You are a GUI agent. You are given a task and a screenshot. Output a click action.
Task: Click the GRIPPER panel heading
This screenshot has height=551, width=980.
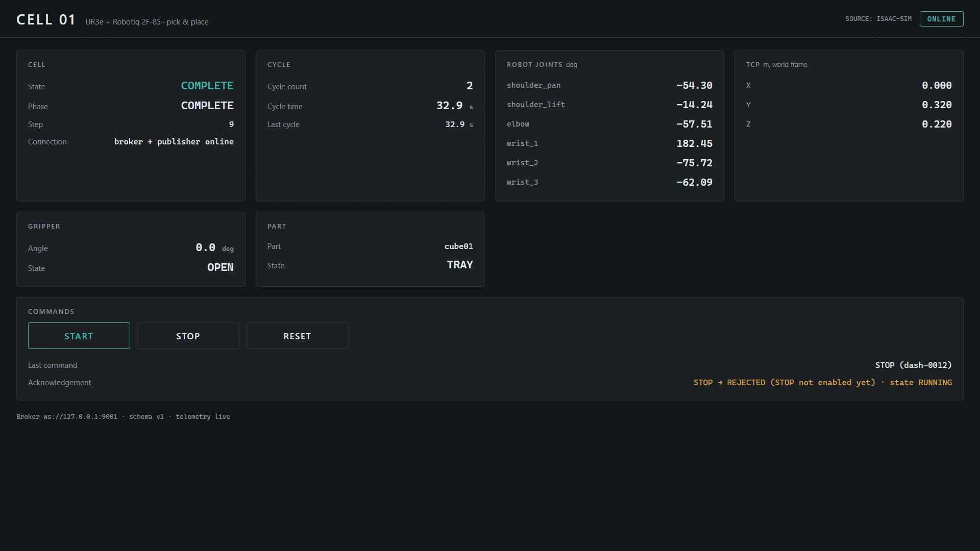pyautogui.click(x=44, y=227)
